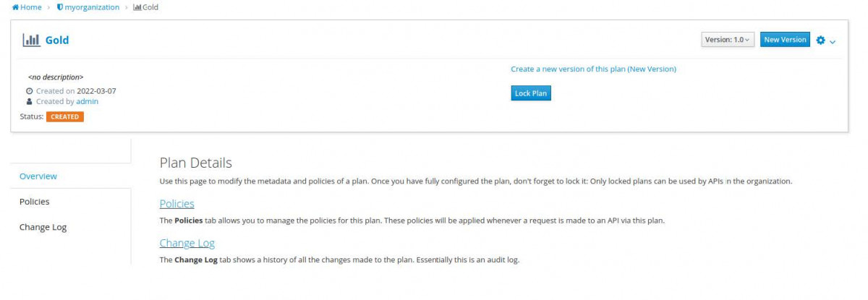Image resolution: width=868 pixels, height=300 pixels.
Task: Click the Policies heading link in Plan Details
Action: [x=176, y=204]
